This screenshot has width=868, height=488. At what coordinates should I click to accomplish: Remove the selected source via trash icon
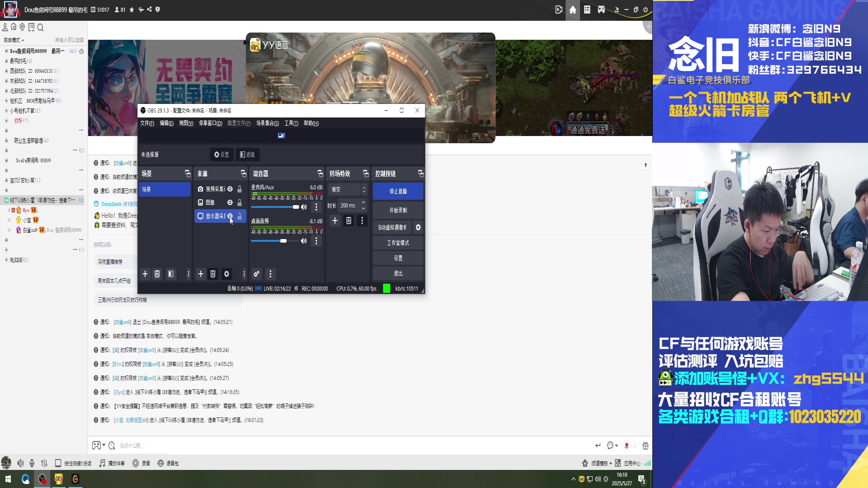point(213,274)
